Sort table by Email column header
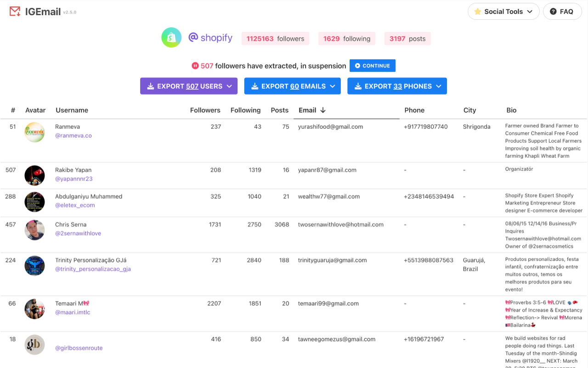The height and width of the screenshot is (368, 588). pos(307,110)
